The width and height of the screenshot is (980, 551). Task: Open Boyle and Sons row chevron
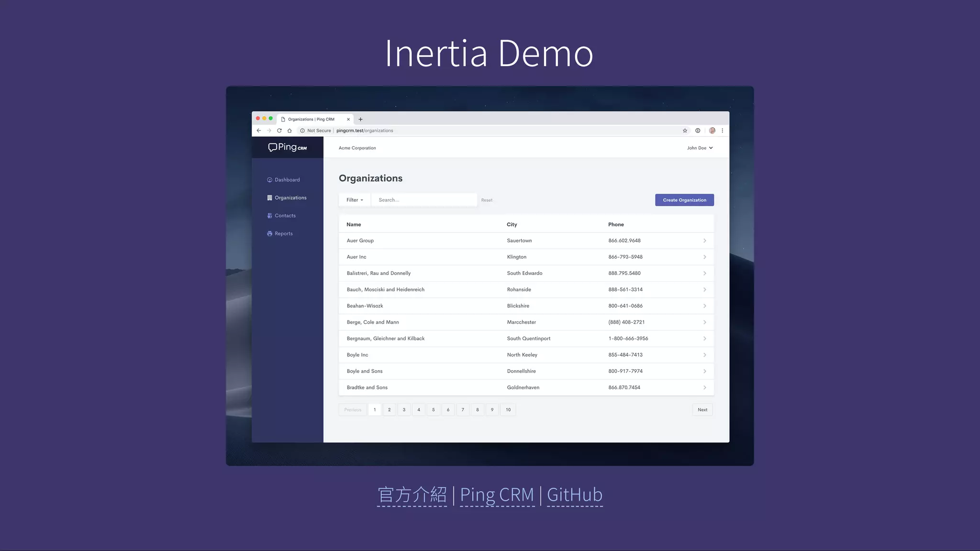coord(704,371)
